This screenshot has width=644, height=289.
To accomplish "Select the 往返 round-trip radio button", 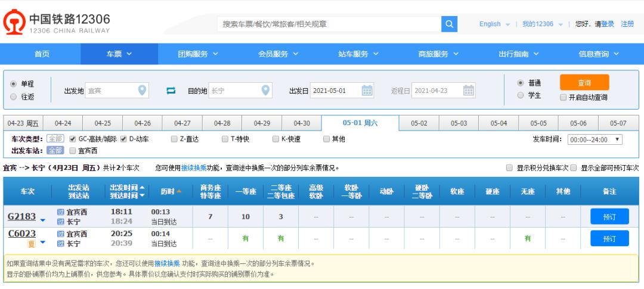I will click(14, 95).
